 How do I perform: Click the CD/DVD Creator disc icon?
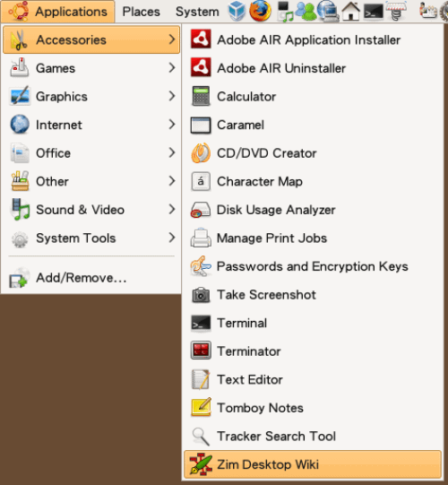pos(201,152)
